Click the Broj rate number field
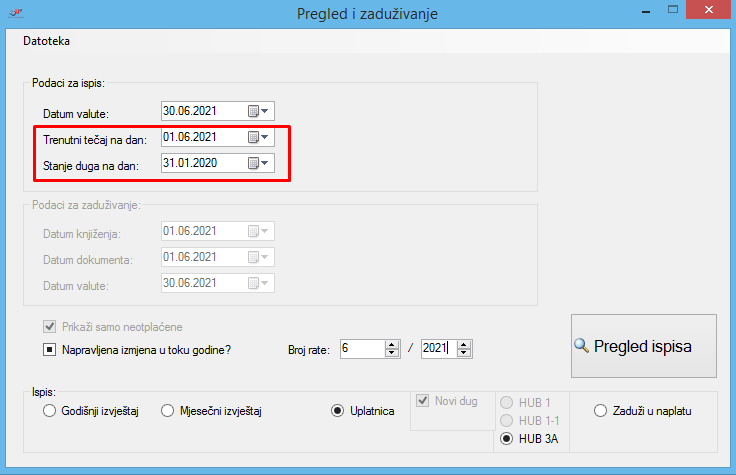 361,349
